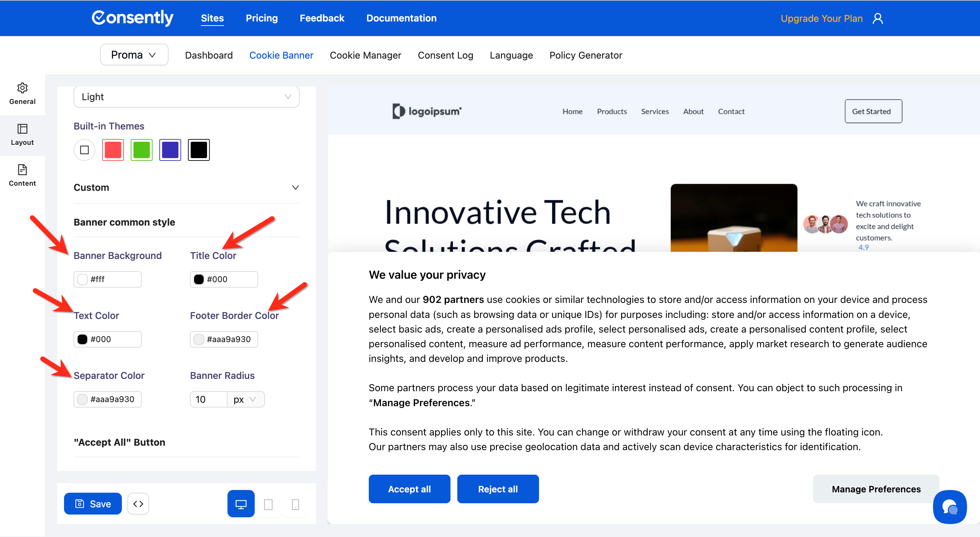The height and width of the screenshot is (537, 980).
Task: Open the Proma site dropdown
Action: (134, 55)
